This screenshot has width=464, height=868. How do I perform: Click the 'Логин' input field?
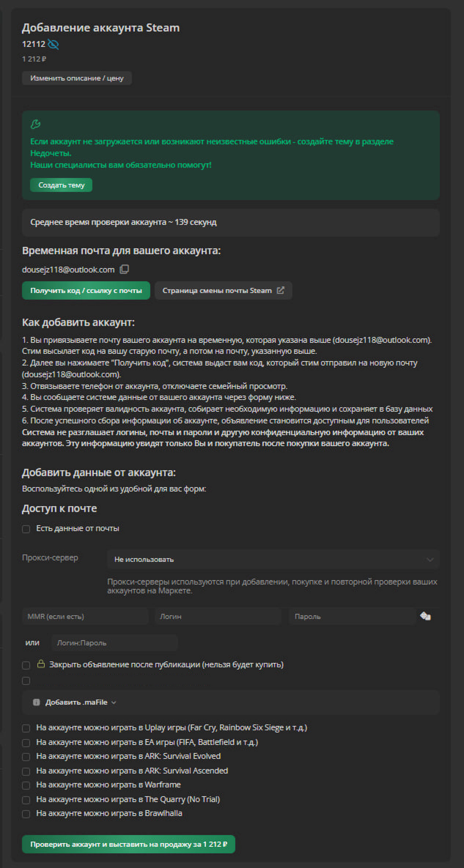(218, 616)
